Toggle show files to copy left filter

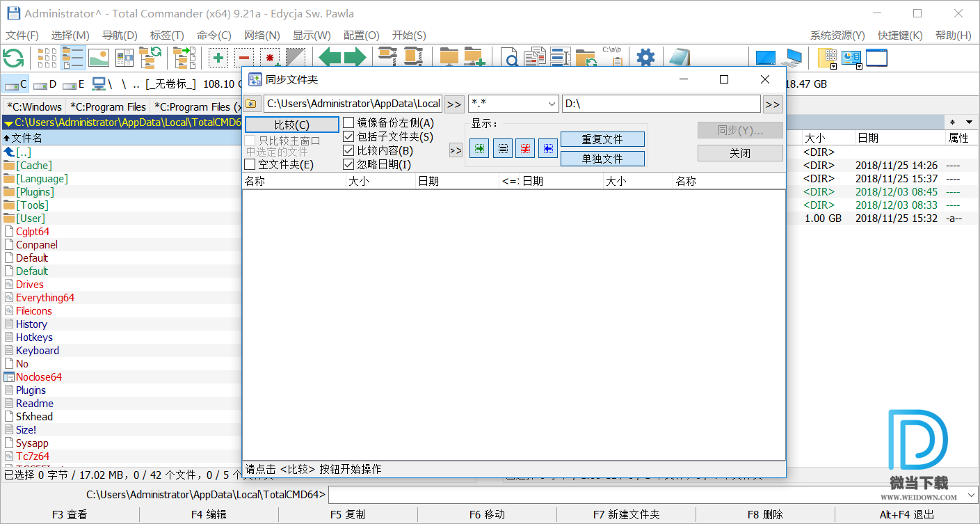(548, 148)
